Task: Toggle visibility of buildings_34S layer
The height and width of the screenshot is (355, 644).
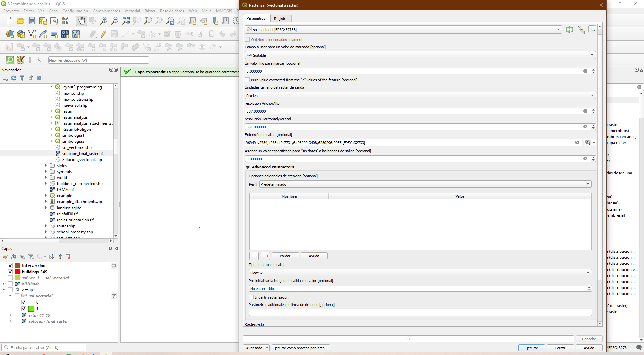Action: point(10,272)
